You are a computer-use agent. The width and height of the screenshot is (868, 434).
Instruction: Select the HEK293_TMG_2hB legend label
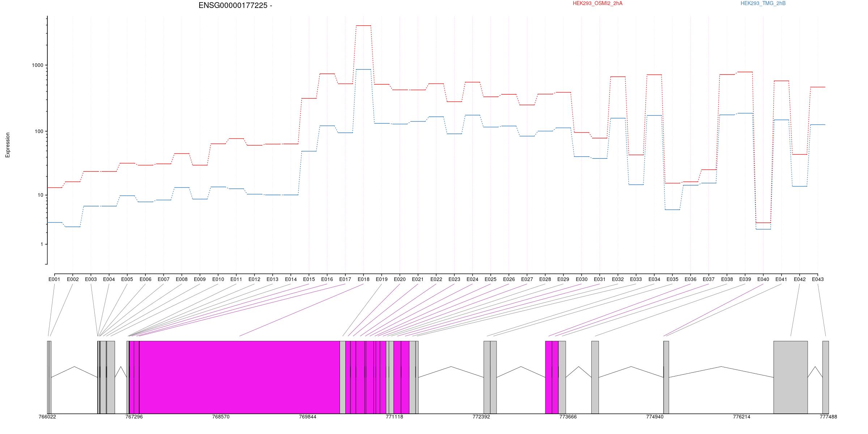pyautogui.click(x=763, y=3)
